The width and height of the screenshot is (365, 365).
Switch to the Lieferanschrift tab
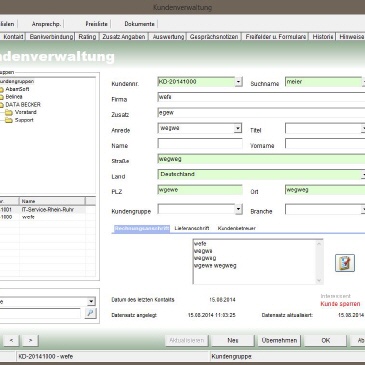[192, 228]
